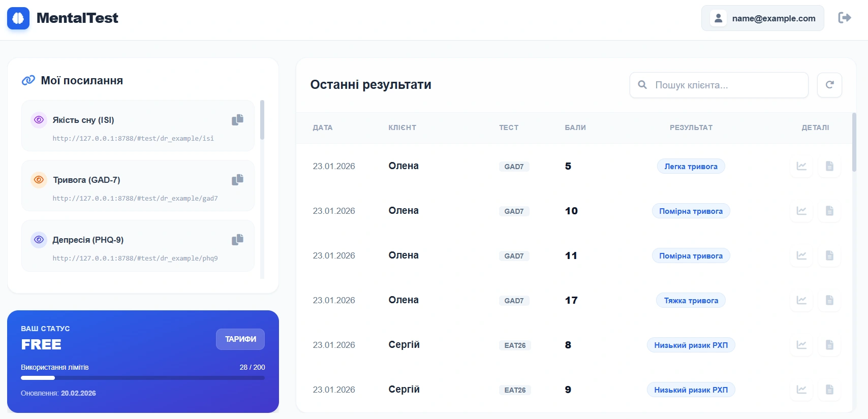Open document for Сергій score 8 row

tap(829, 345)
